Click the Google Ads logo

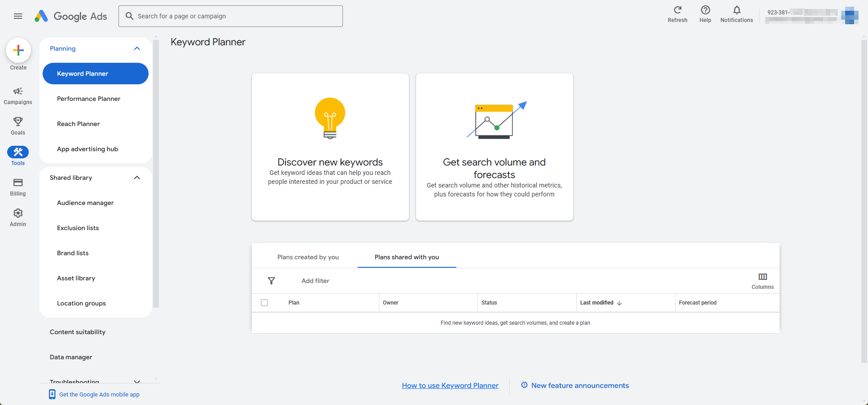point(71,16)
